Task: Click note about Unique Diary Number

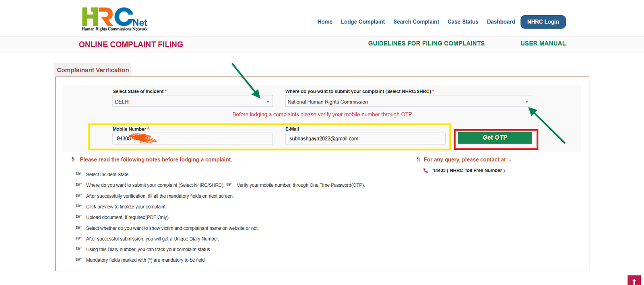Action: pos(153,239)
